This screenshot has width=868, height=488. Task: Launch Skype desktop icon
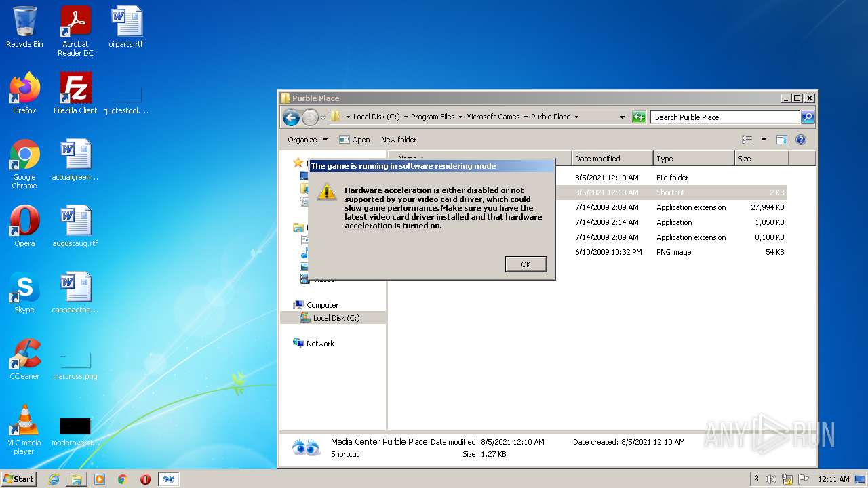(24, 293)
